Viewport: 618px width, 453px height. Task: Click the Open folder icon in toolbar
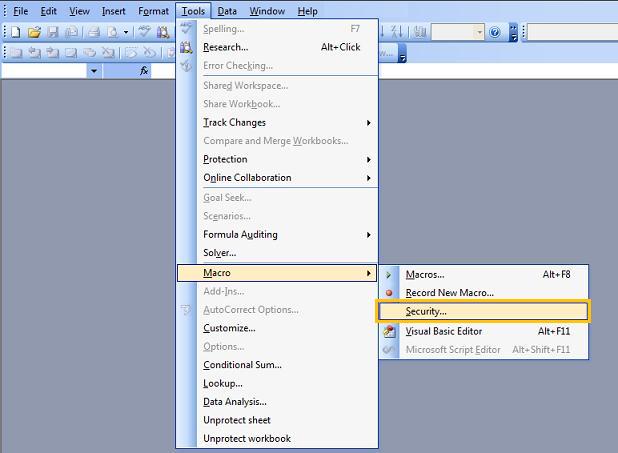pyautogui.click(x=32, y=32)
